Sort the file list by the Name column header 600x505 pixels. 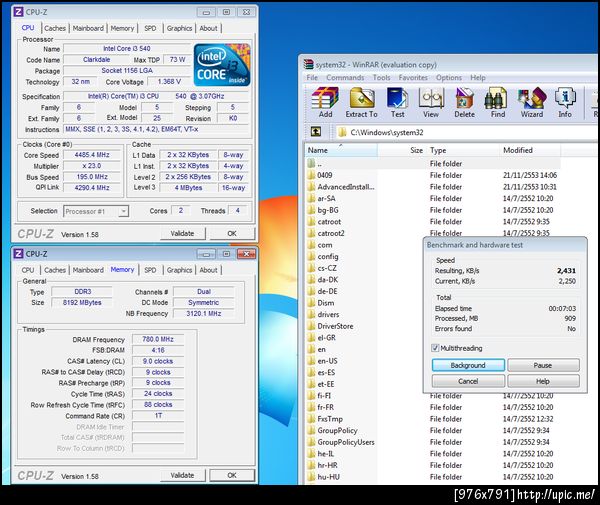[341, 150]
